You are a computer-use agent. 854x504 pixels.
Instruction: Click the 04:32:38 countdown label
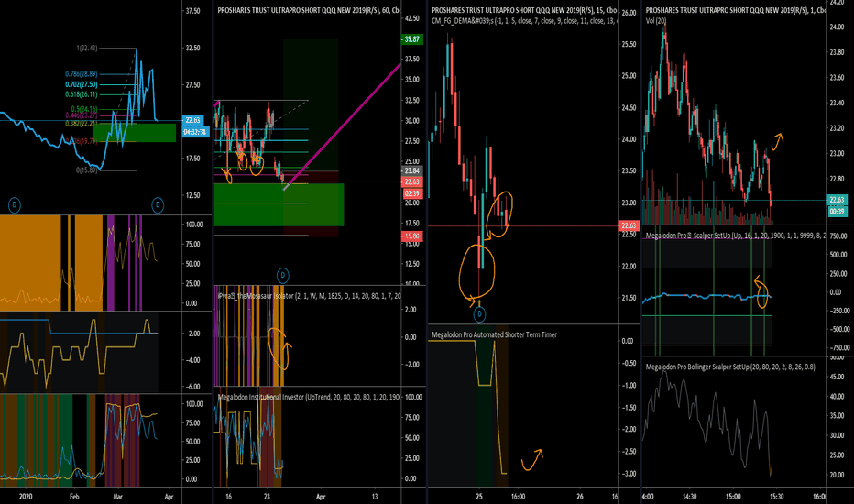(x=195, y=132)
